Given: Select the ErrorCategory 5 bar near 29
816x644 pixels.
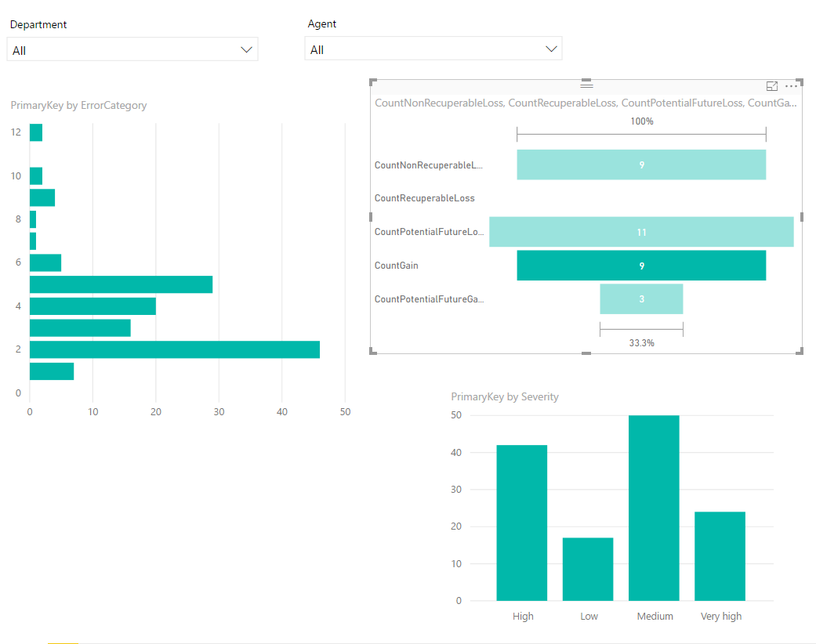Looking at the screenshot, I should [121, 284].
